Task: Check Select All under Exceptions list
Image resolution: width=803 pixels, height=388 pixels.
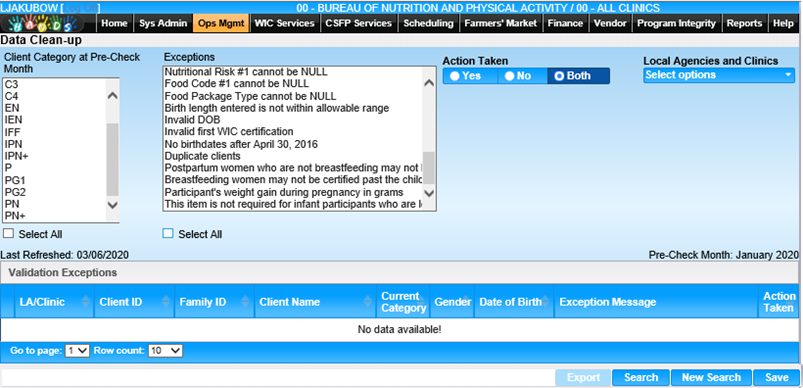Action: [x=168, y=233]
